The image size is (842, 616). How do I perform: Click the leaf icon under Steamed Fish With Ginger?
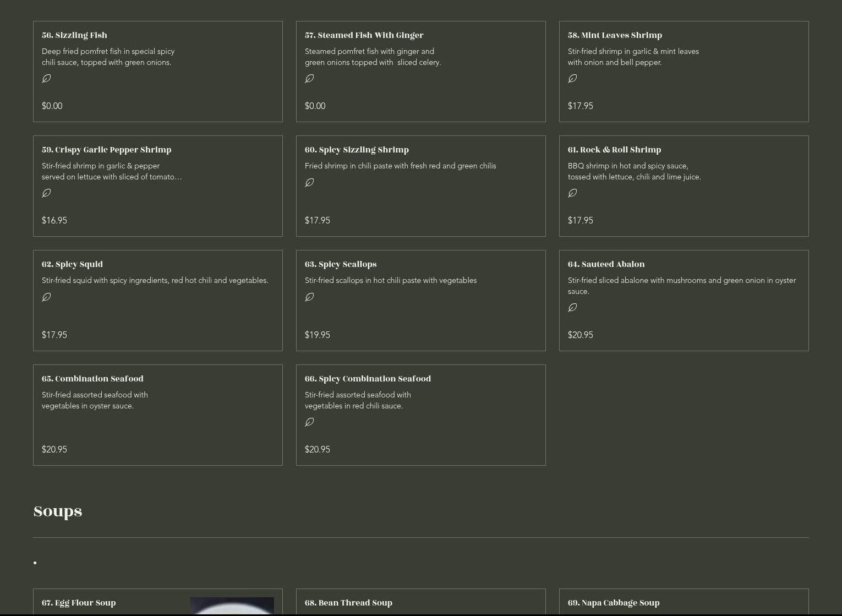coord(310,79)
